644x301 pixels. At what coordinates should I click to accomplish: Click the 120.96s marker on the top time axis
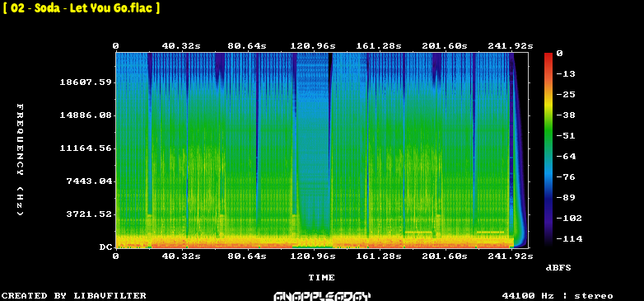pyautogui.click(x=313, y=45)
